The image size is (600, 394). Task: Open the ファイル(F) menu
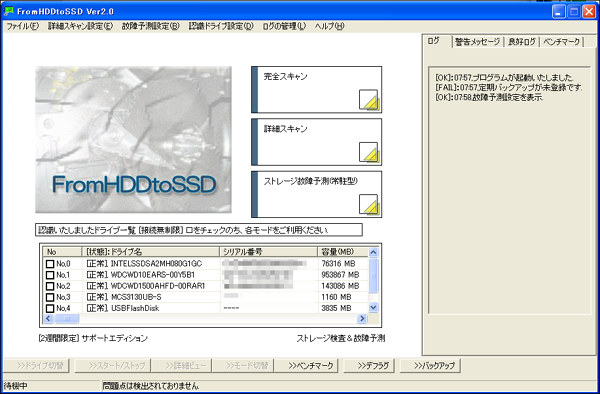coord(23,26)
